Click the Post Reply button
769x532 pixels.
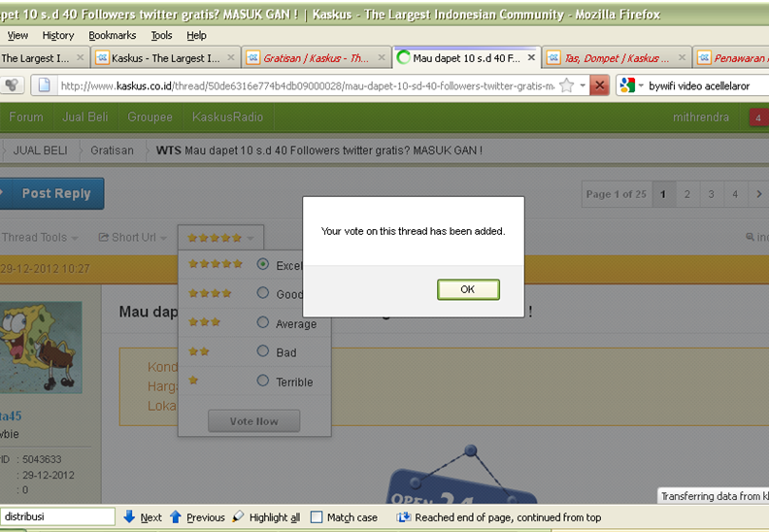(x=51, y=194)
